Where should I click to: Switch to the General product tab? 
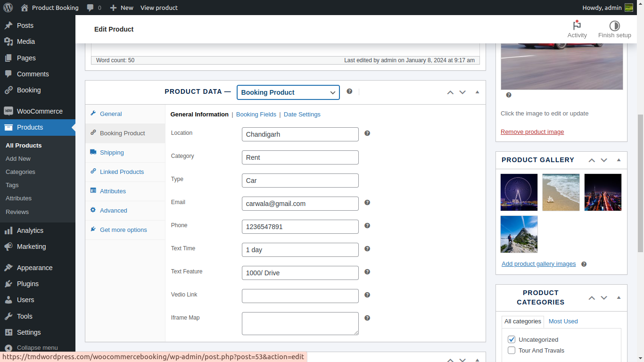(125, 114)
